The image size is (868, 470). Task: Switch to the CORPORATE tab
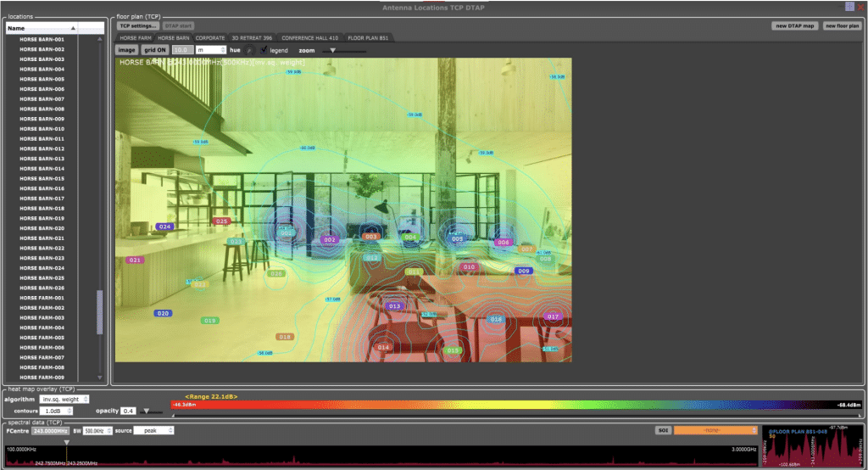209,38
